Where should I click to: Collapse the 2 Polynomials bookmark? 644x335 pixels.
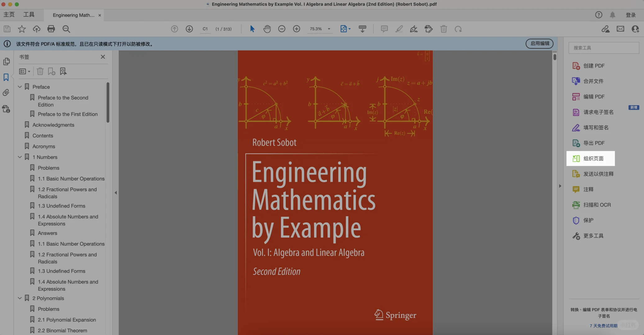pyautogui.click(x=20, y=298)
